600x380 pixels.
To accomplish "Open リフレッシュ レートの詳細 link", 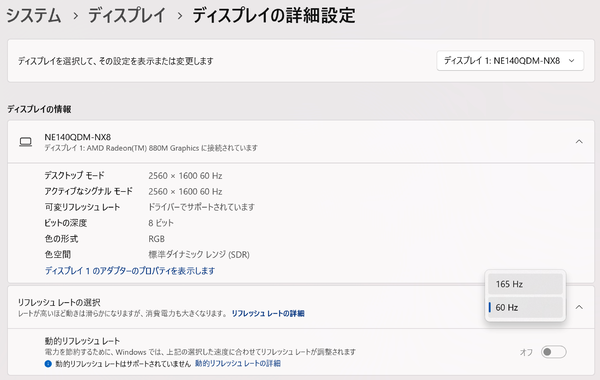I will coord(268,313).
